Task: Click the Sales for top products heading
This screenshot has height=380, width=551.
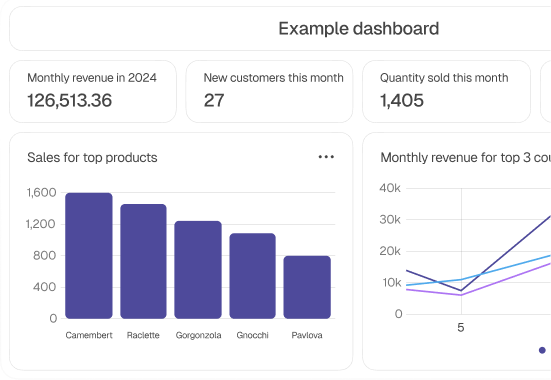Action: 92,157
